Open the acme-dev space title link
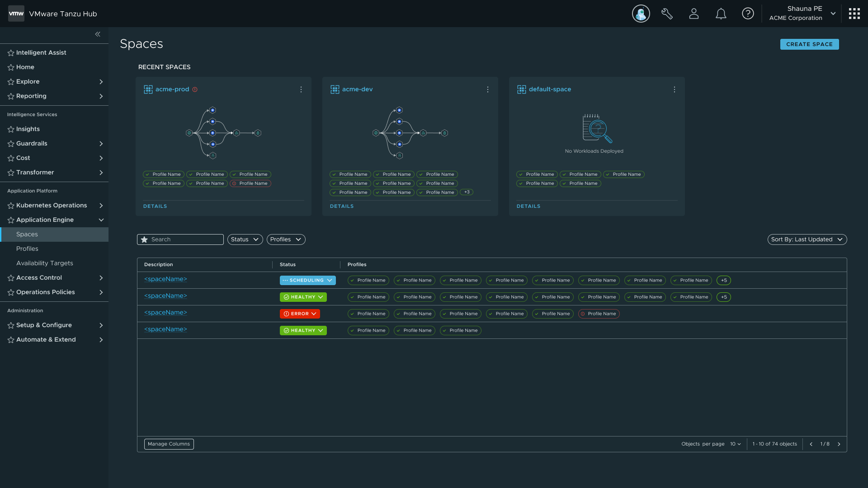Viewport: 868px width, 488px height. coord(357,89)
